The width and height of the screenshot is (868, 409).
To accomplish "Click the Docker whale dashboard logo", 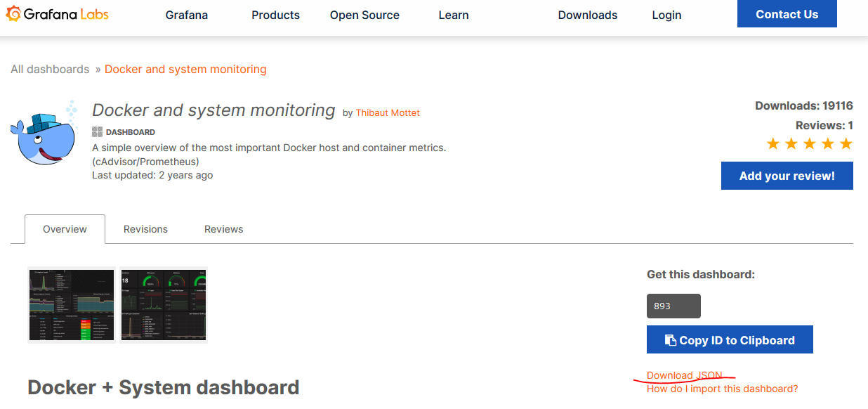I will click(x=44, y=134).
